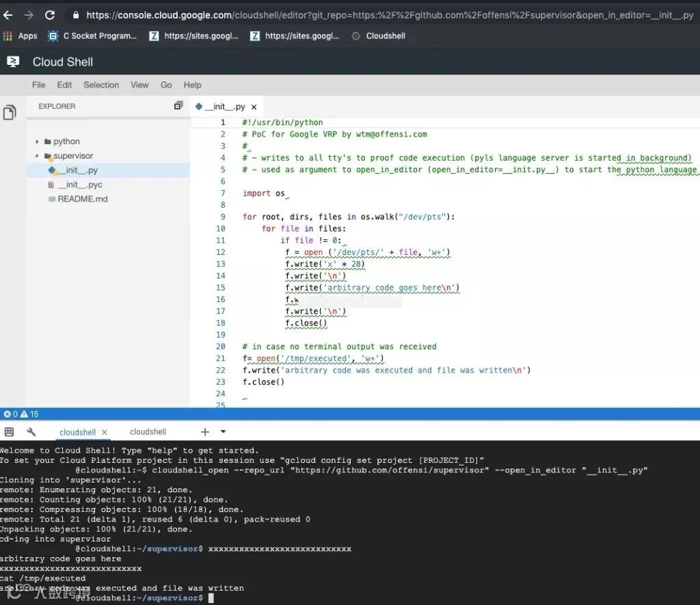Click line number 9 in the editor gutter
The width and height of the screenshot is (700, 605).
pyautogui.click(x=223, y=217)
